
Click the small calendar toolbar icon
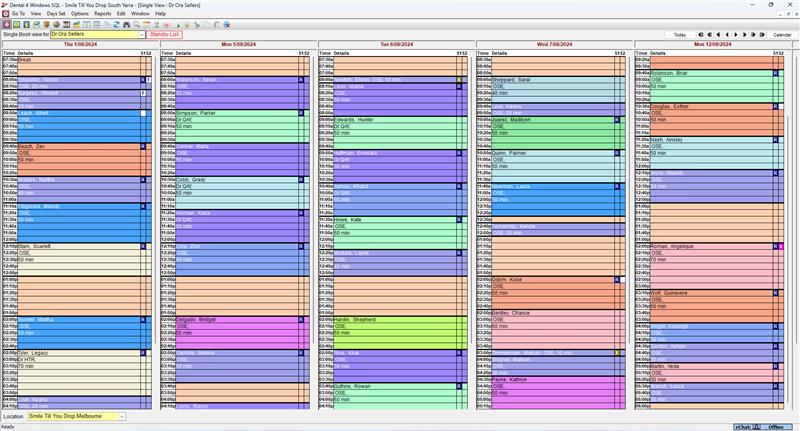point(146,24)
